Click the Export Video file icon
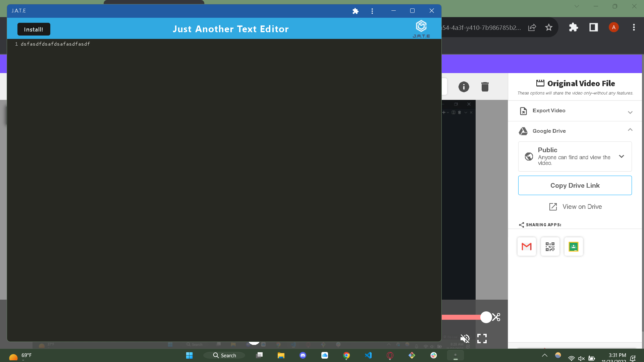The width and height of the screenshot is (644, 362). tap(523, 111)
